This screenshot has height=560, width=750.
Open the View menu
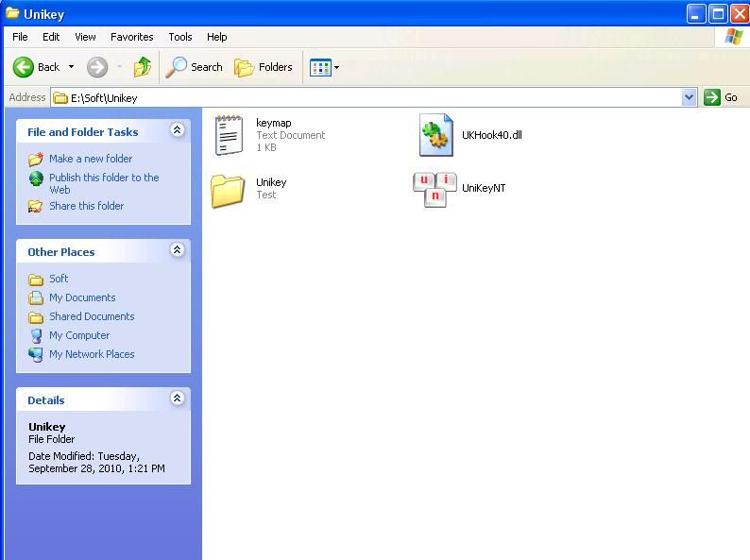click(x=85, y=37)
